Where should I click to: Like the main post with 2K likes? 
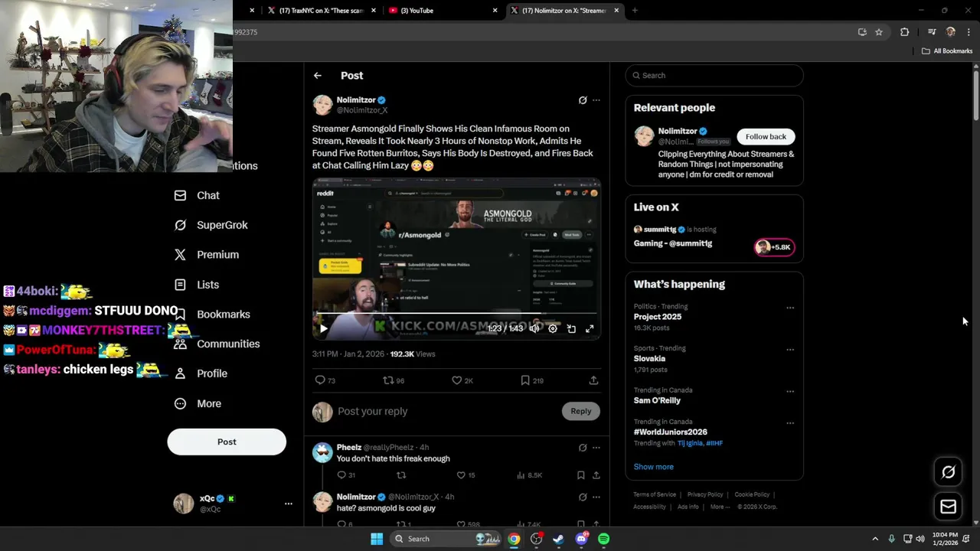[x=462, y=380]
